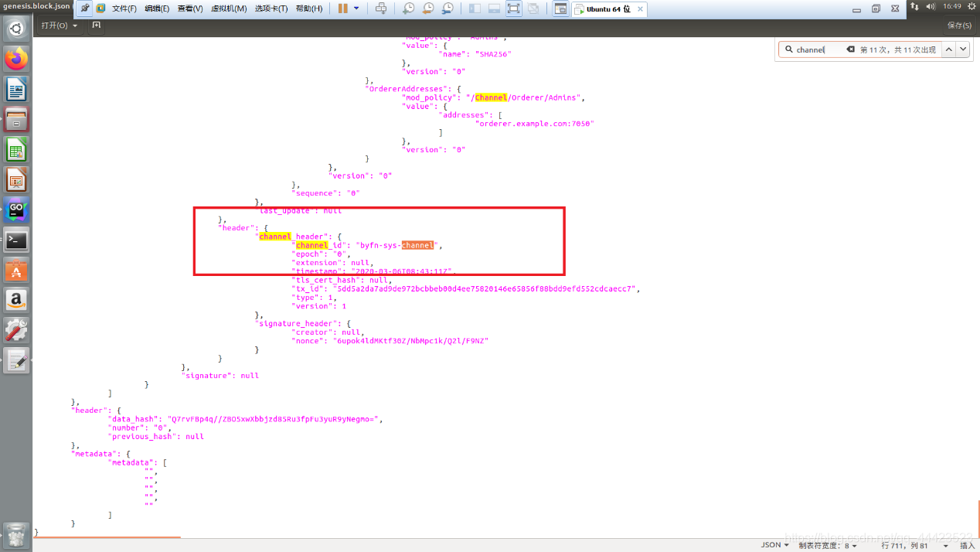
Task: Click the cursor position 行 711 indicator
Action: click(x=904, y=545)
